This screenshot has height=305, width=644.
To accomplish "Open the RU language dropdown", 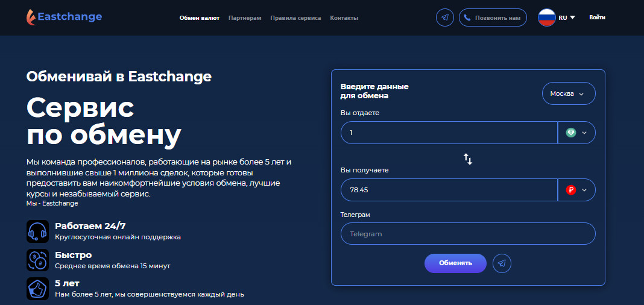I will pyautogui.click(x=567, y=17).
